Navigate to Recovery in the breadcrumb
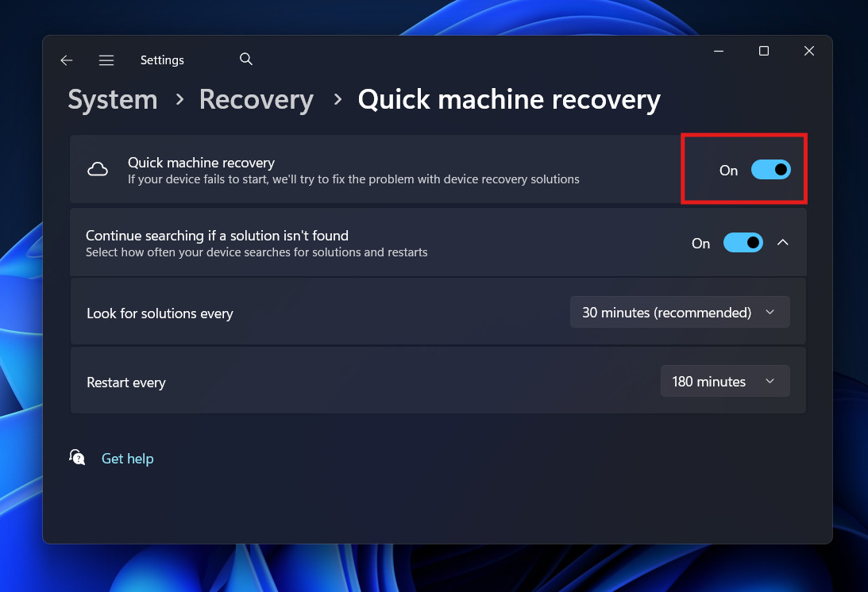This screenshot has height=592, width=868. [256, 100]
